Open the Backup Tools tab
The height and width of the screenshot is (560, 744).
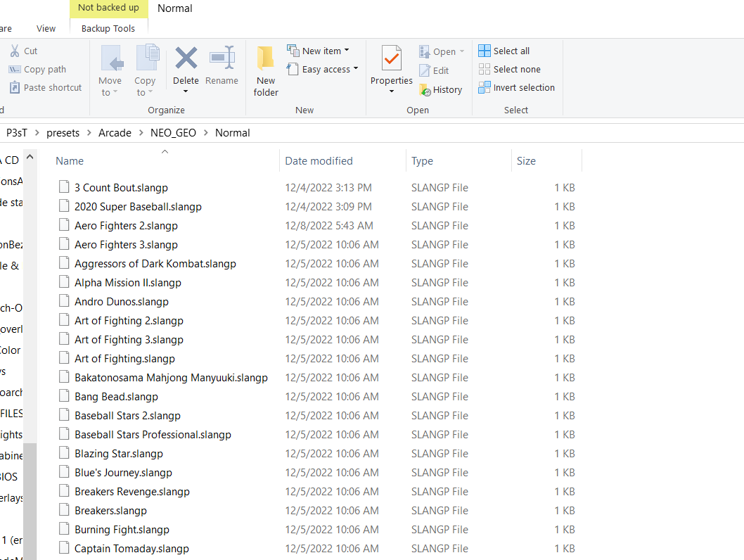pos(108,28)
